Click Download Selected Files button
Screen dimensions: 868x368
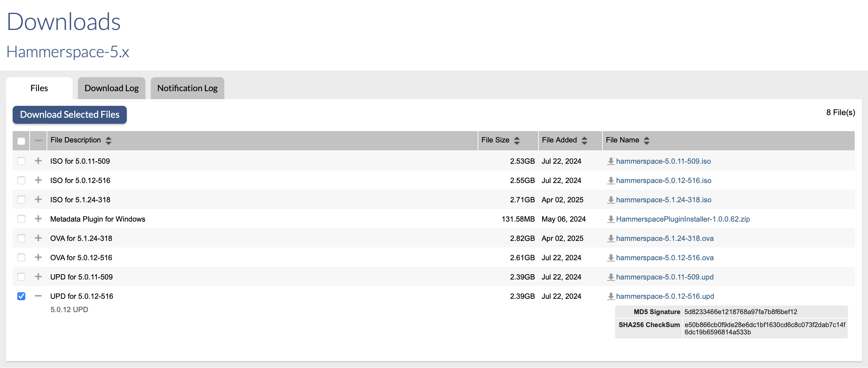70,115
